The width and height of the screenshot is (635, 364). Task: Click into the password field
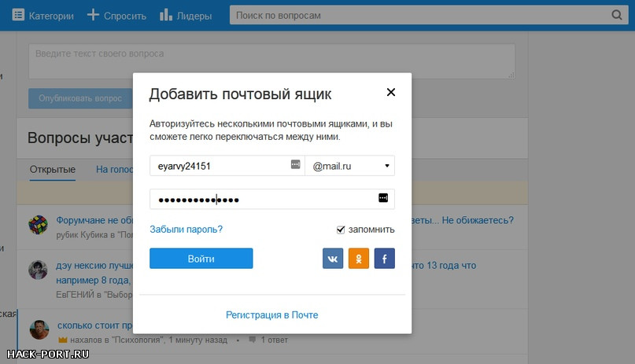tap(272, 199)
